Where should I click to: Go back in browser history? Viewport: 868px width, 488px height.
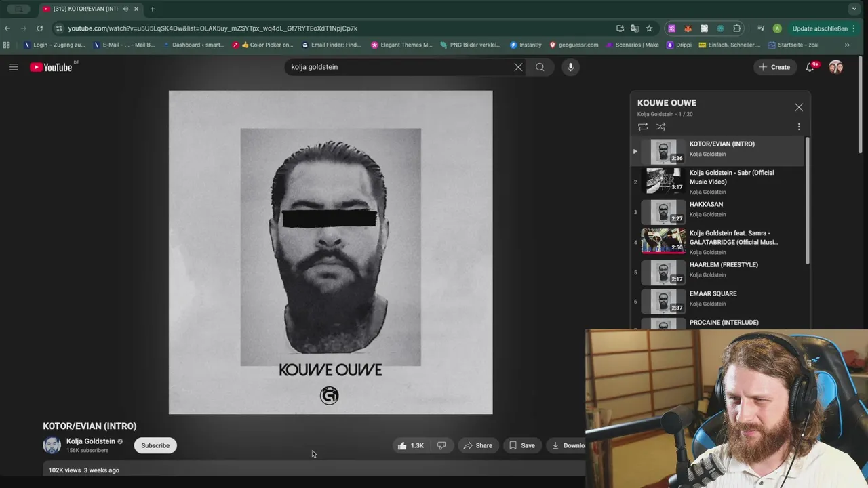(x=7, y=28)
